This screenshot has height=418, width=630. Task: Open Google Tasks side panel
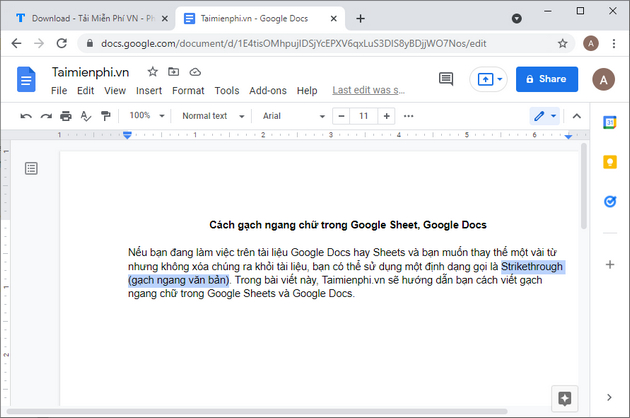click(x=610, y=201)
